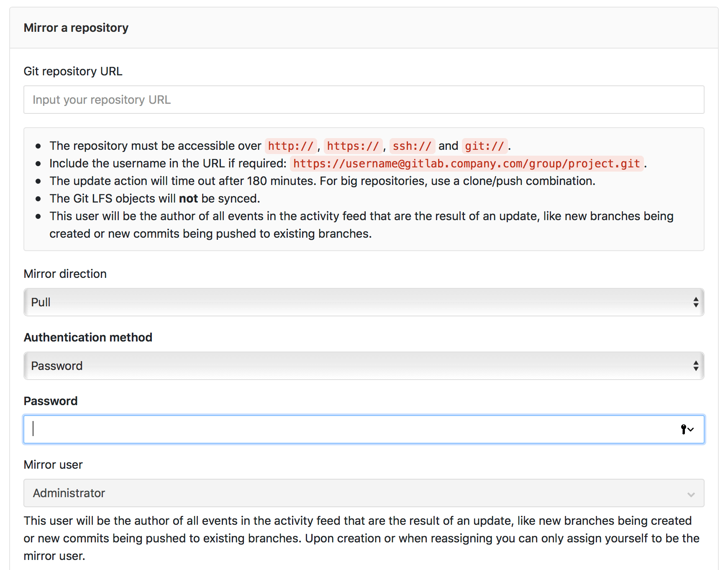Click the Mirror direction label
The height and width of the screenshot is (570, 728).
[65, 274]
